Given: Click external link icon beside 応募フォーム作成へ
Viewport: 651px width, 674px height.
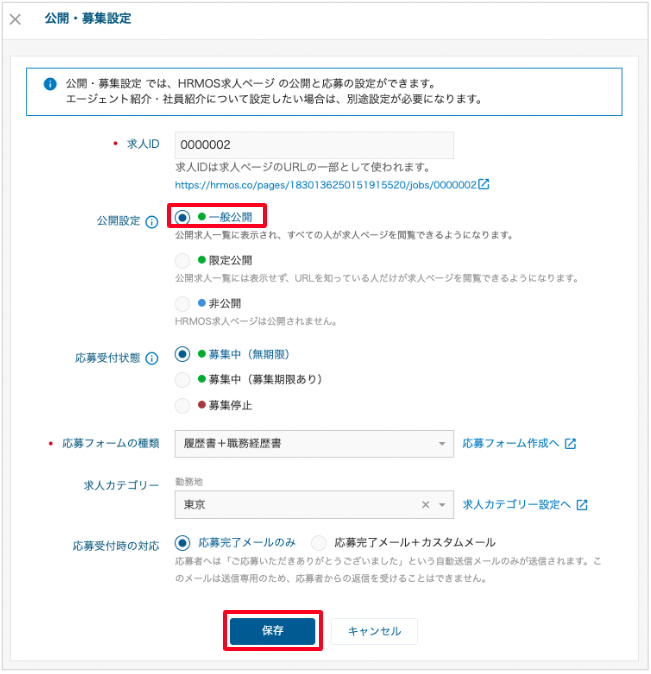Looking at the screenshot, I should click(x=571, y=444).
